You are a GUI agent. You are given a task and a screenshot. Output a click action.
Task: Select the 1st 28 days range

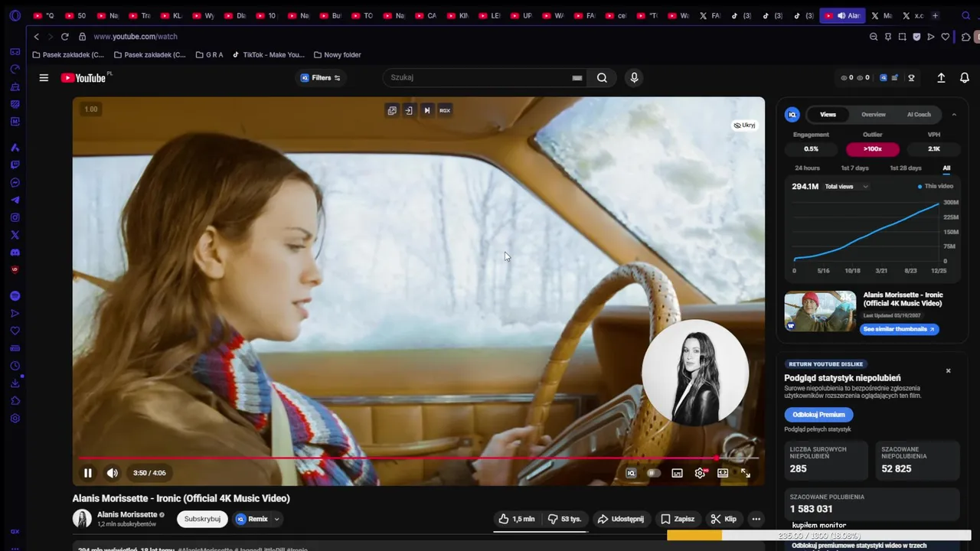(906, 168)
